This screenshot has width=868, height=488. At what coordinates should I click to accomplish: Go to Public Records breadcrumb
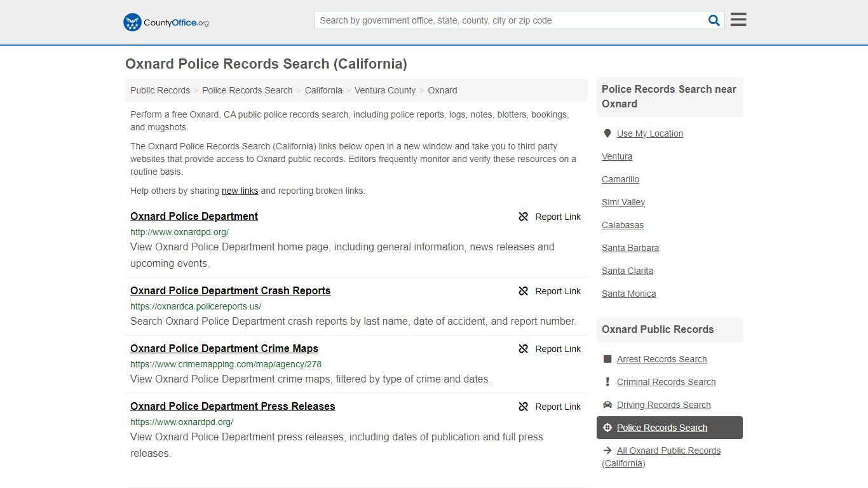(x=160, y=90)
